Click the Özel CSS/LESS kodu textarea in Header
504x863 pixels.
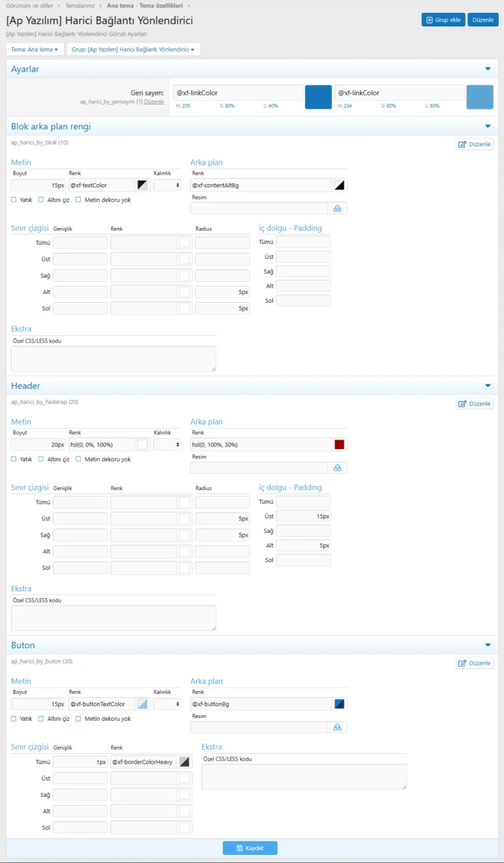click(x=113, y=618)
